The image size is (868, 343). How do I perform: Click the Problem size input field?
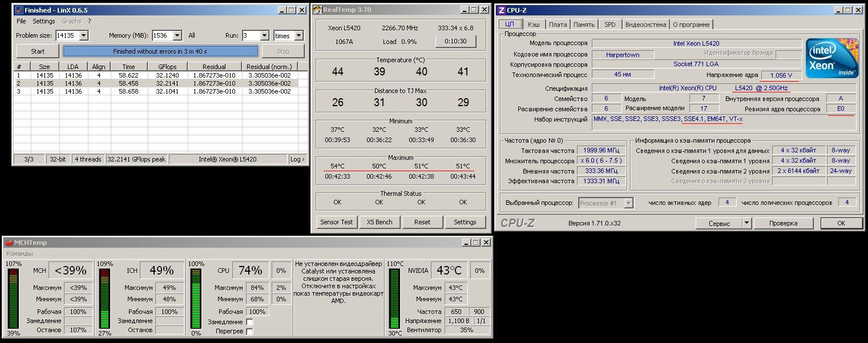(67, 35)
